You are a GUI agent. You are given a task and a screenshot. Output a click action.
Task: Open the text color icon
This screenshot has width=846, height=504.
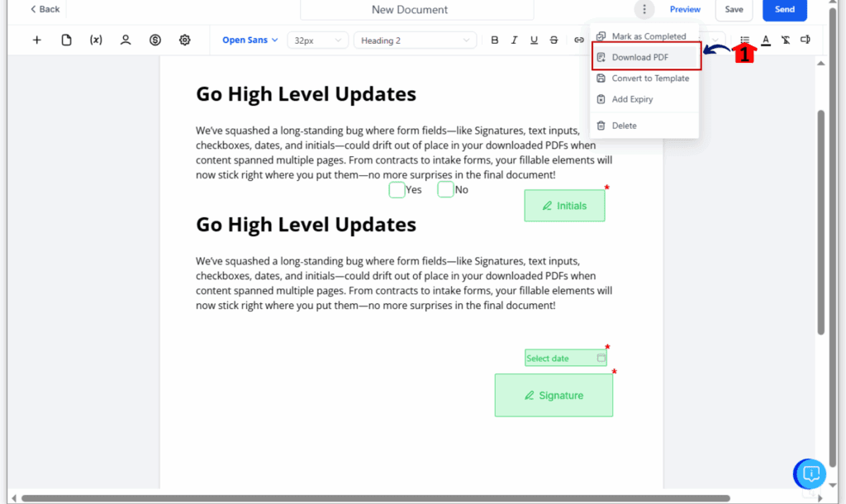(x=766, y=40)
